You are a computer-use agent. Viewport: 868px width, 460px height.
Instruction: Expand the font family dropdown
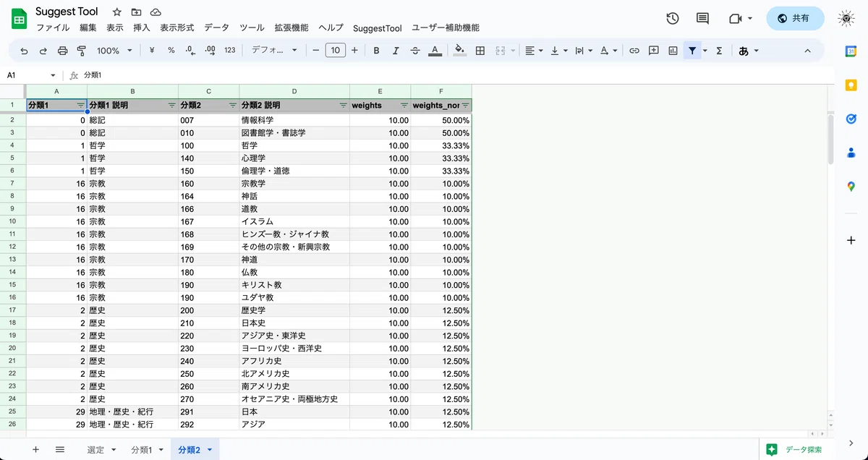(274, 51)
